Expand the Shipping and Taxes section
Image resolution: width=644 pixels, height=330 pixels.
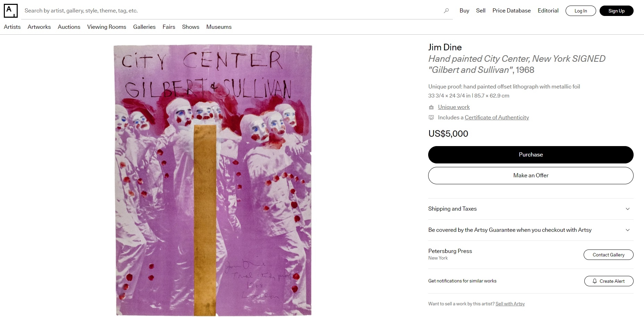tap(531, 209)
